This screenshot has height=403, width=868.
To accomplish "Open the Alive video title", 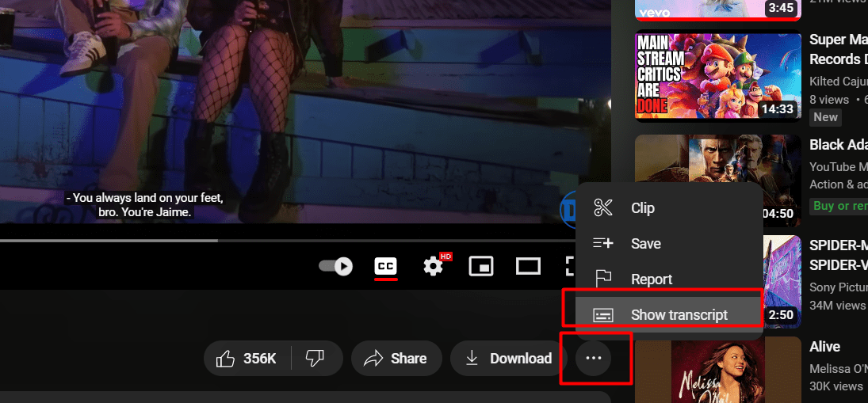I will [x=825, y=347].
